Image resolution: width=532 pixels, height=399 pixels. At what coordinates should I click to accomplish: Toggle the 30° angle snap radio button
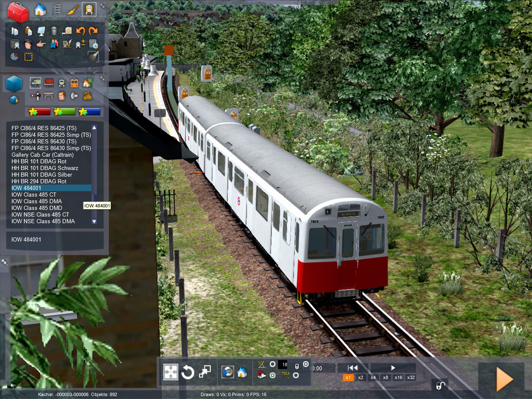pyautogui.click(x=273, y=364)
